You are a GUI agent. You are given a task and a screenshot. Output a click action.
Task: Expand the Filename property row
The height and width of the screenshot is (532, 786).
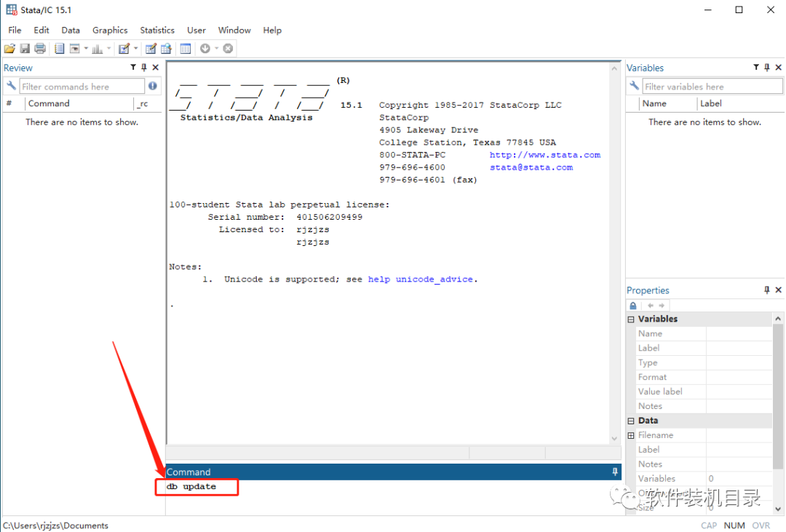[631, 436]
